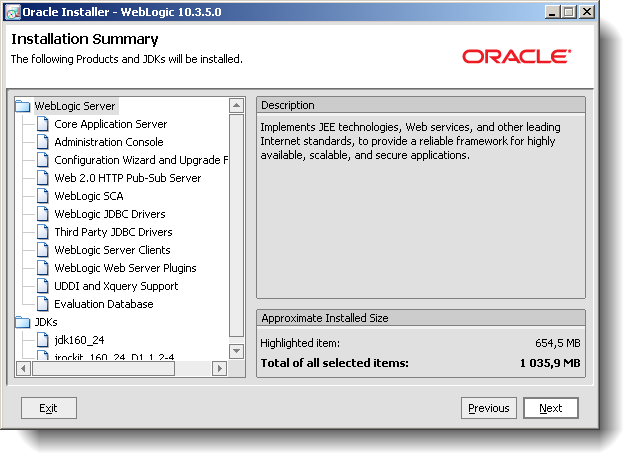
Task: Click the WebLogic JDBC Drivers document icon
Action: tap(42, 214)
